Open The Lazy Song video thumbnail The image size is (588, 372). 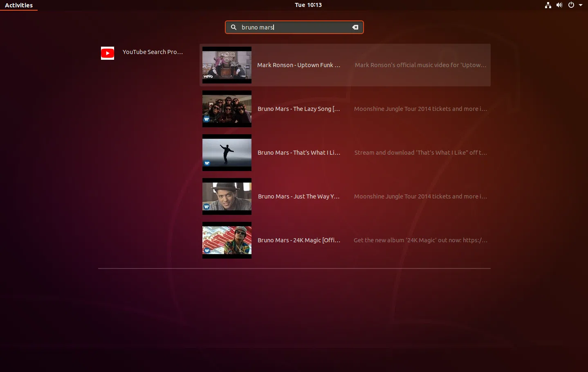tap(227, 109)
